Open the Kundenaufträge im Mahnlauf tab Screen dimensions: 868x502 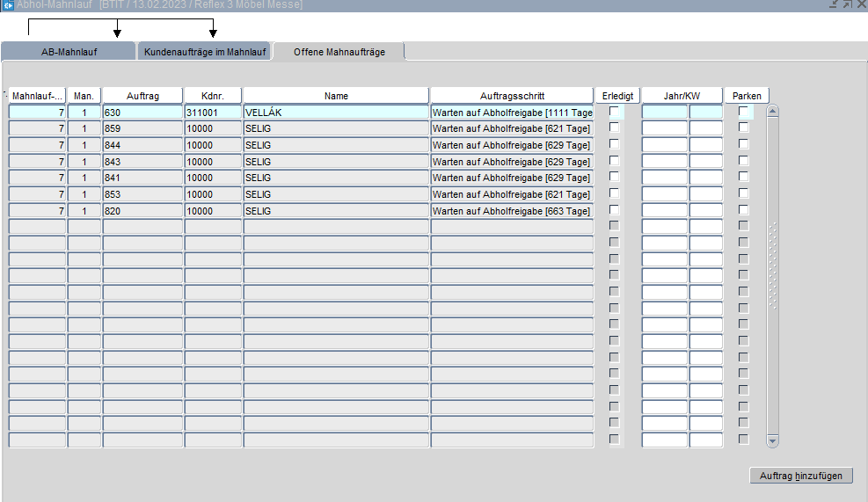point(203,52)
